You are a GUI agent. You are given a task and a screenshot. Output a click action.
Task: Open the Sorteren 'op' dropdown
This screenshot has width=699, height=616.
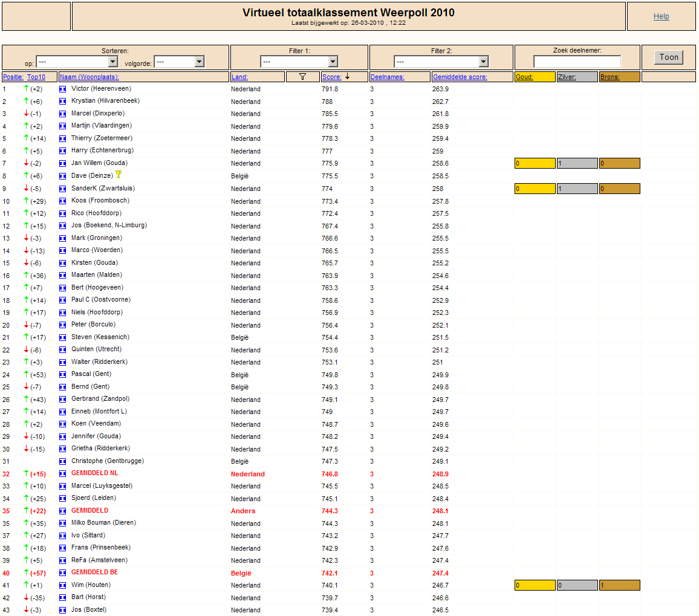click(x=77, y=61)
